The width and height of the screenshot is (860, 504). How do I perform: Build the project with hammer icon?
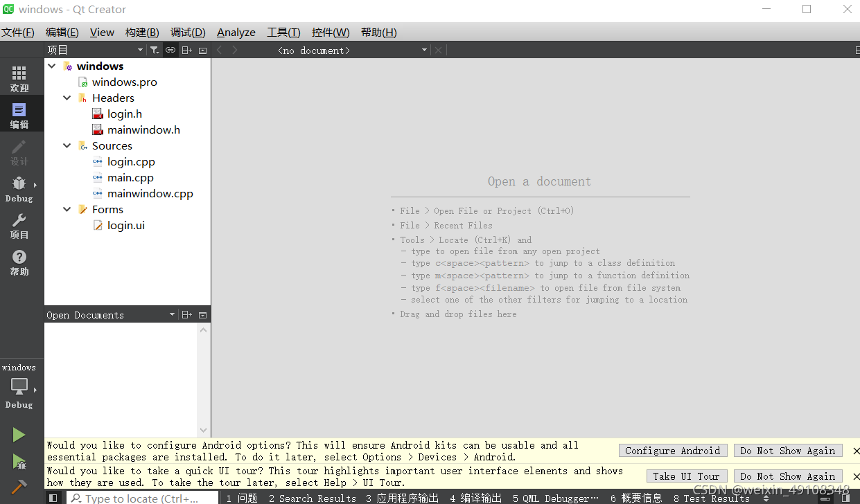[19, 486]
